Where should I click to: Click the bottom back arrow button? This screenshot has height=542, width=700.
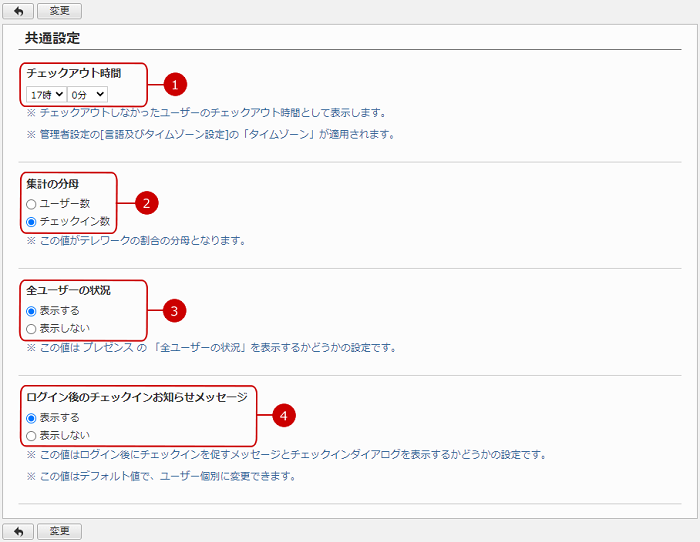pos(17,531)
